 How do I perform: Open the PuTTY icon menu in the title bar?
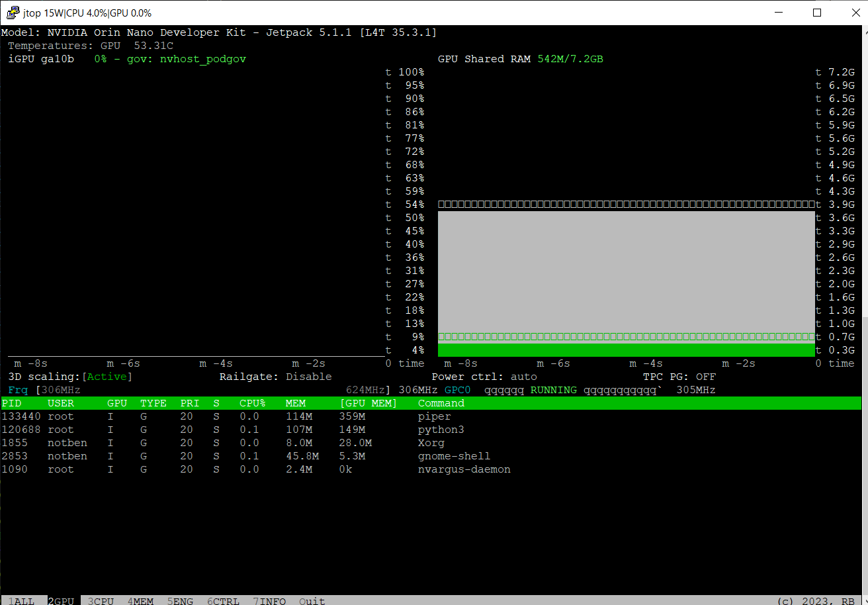[x=13, y=13]
